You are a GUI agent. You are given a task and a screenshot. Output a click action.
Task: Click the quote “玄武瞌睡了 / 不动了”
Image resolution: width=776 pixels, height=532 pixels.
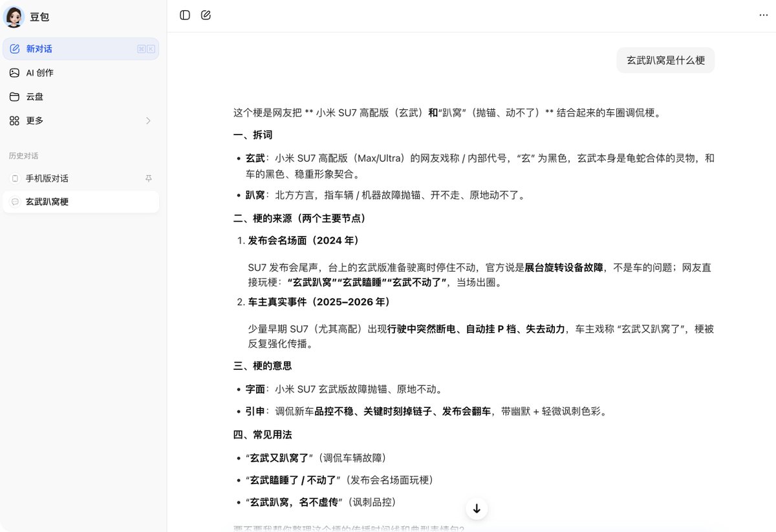point(293,480)
